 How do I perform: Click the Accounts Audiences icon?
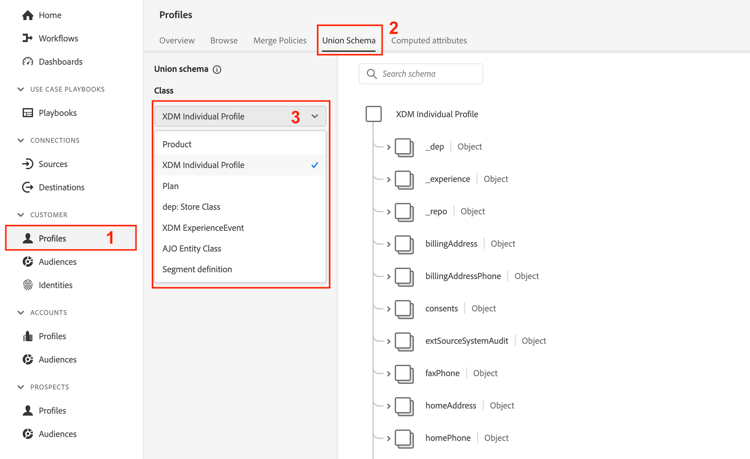coord(28,360)
